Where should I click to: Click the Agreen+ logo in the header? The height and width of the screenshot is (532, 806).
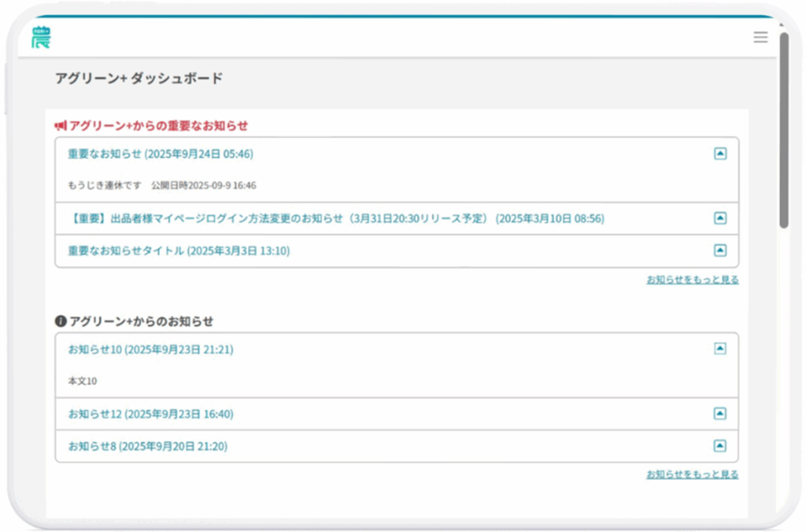pos(40,37)
